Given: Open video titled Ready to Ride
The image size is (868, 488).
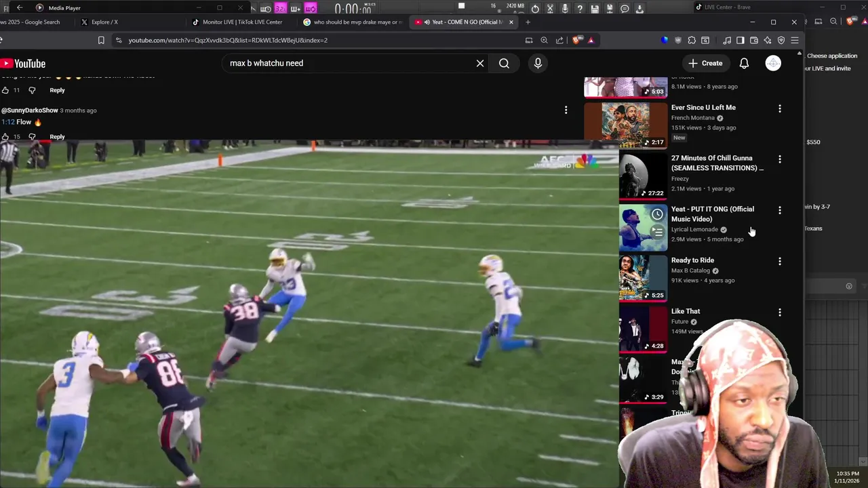Looking at the screenshot, I should click(x=692, y=260).
